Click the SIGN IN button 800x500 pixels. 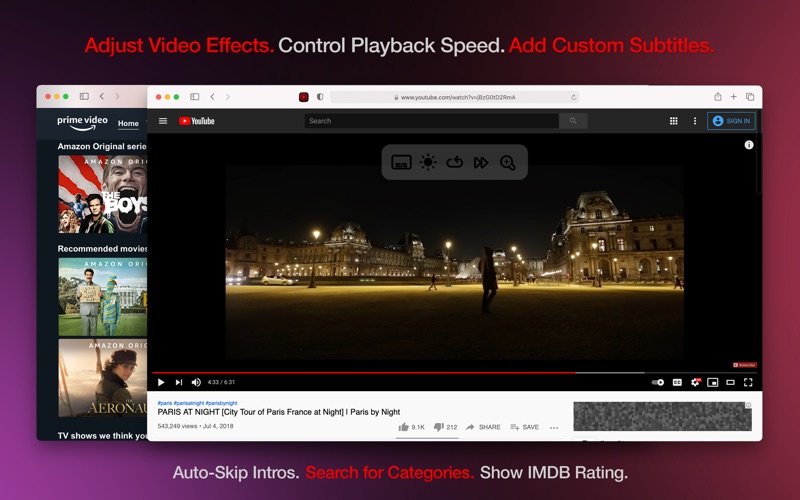[x=731, y=121]
